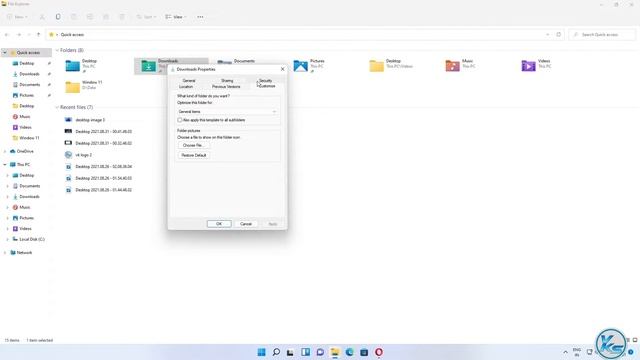Select the yellow Window 11 folder icon
640x360 pixels.
click(73, 87)
